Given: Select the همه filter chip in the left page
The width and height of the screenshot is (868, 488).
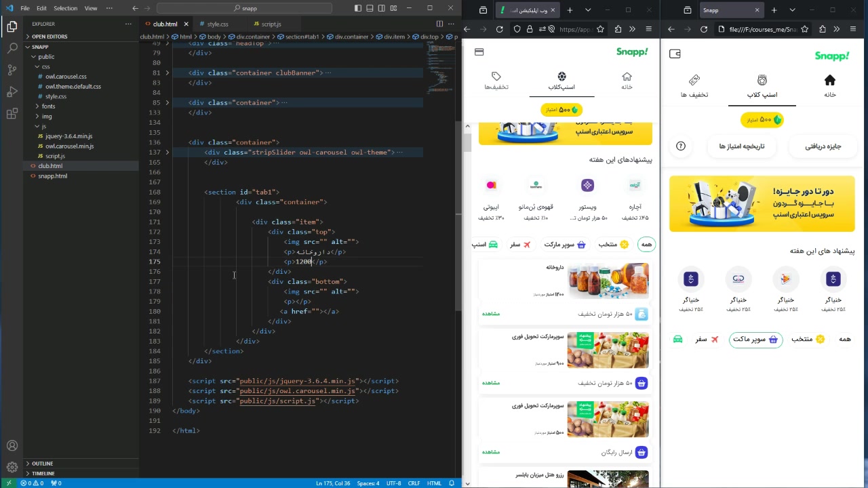Looking at the screenshot, I should click(646, 244).
